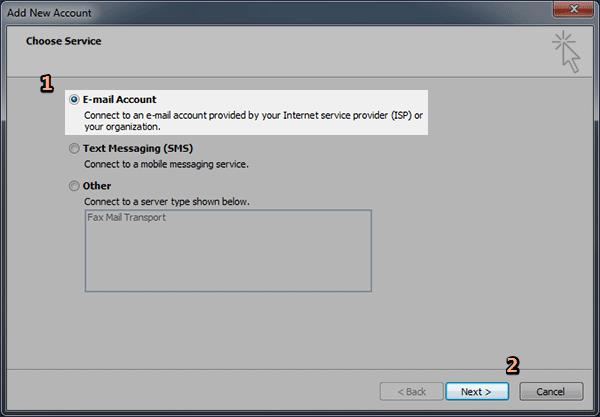Click 'Connect to a mobile messaging service' text
Image resolution: width=600 pixels, height=417 pixels.
coord(166,164)
